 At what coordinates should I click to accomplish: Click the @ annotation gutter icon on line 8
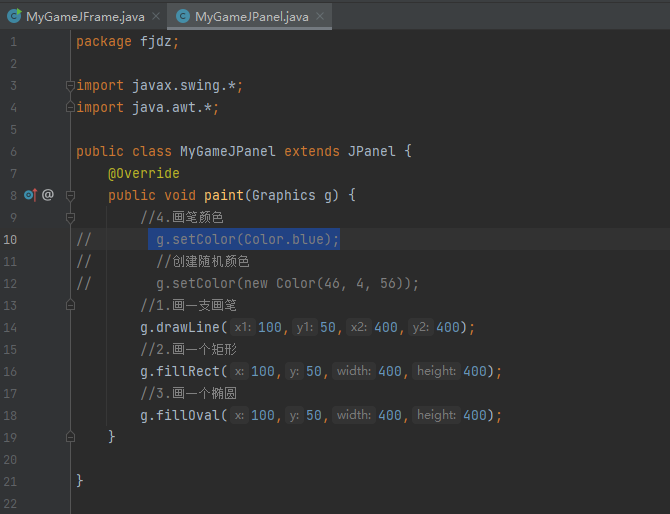[x=47, y=195]
